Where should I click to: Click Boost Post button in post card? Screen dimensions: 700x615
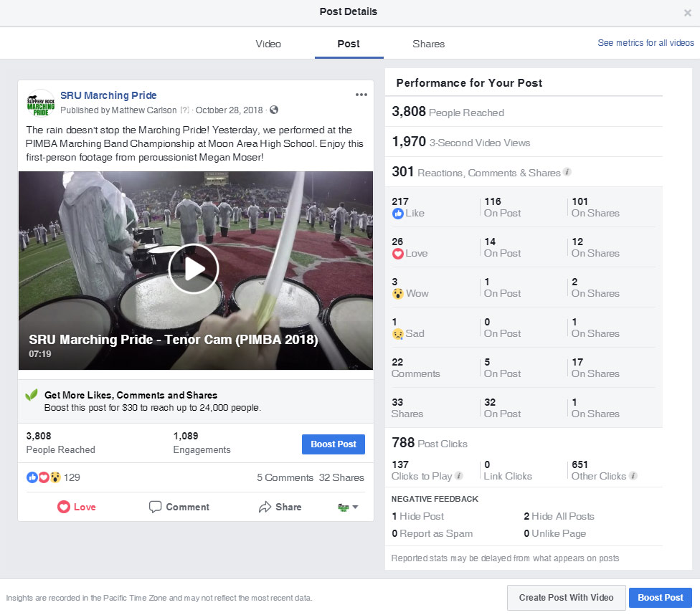click(334, 444)
